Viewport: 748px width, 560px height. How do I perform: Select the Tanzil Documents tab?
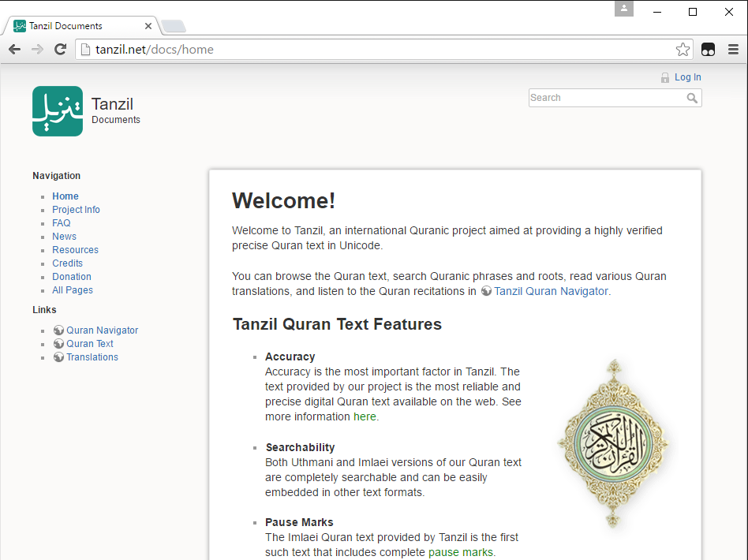(81, 26)
